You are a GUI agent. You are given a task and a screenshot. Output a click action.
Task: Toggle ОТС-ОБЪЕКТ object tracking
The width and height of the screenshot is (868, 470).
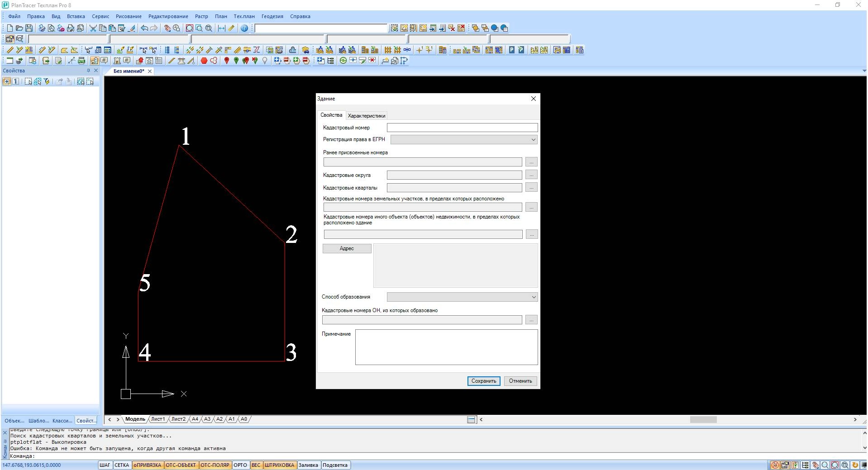tap(181, 465)
